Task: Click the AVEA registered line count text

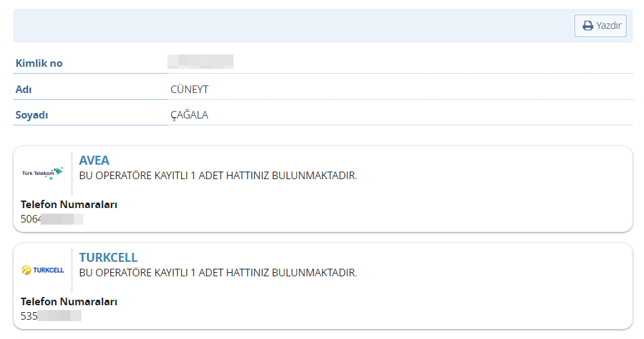Action: [218, 176]
